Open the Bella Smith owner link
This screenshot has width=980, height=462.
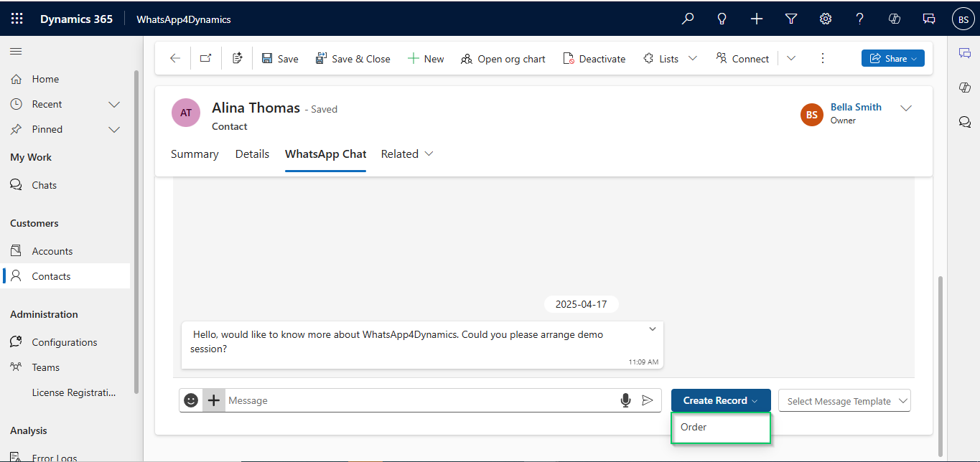pyautogui.click(x=856, y=107)
